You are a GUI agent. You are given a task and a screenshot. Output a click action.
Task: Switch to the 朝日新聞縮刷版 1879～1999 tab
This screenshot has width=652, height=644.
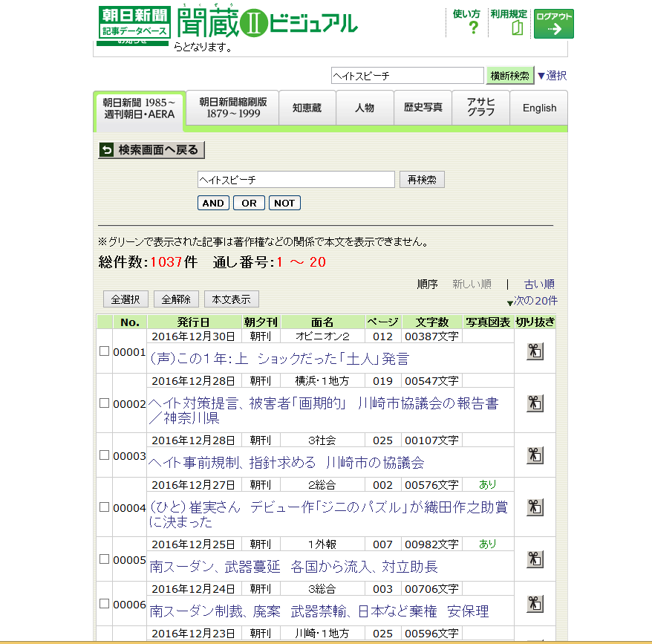pyautogui.click(x=233, y=108)
